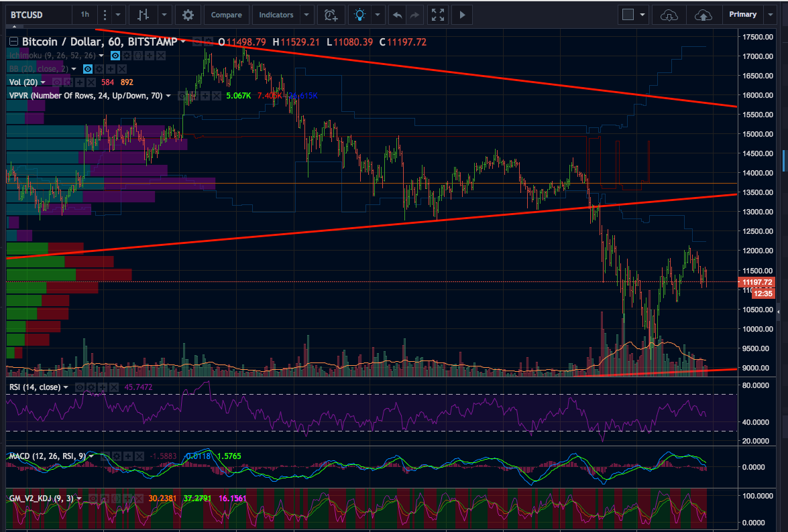
Task: Toggle Ichimoku visibility eye icon
Action: point(115,56)
